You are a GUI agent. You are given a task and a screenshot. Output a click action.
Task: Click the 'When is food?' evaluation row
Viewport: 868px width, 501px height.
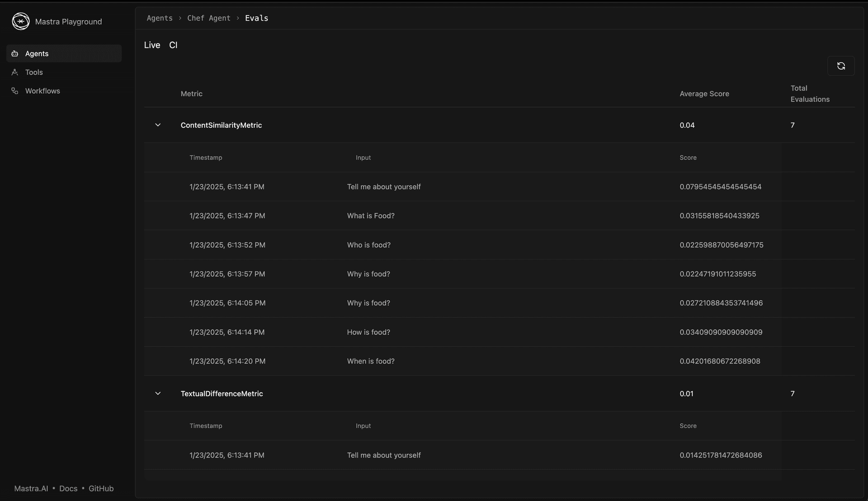371,361
